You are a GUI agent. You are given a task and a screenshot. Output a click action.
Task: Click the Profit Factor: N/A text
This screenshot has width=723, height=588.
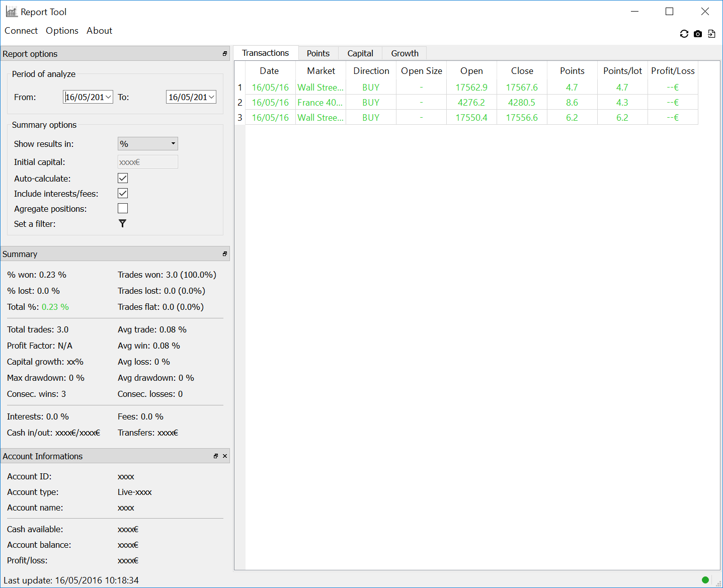(x=40, y=346)
